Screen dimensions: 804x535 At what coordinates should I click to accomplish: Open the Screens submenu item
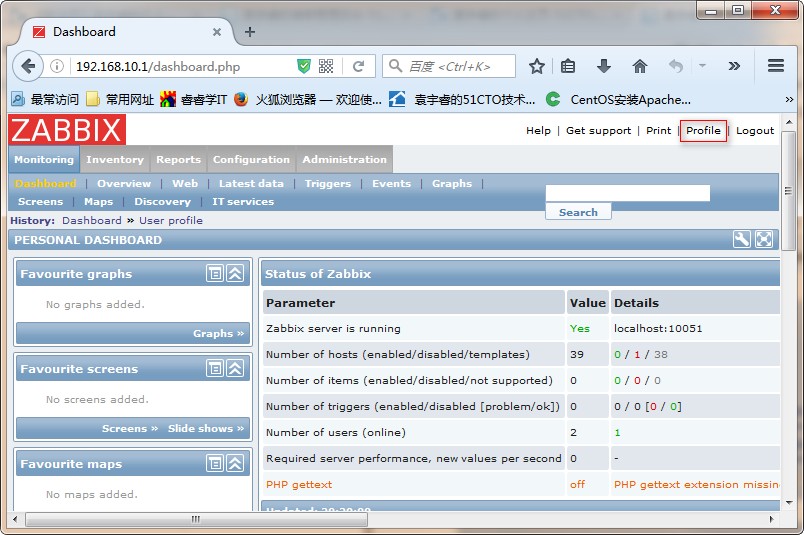[41, 202]
